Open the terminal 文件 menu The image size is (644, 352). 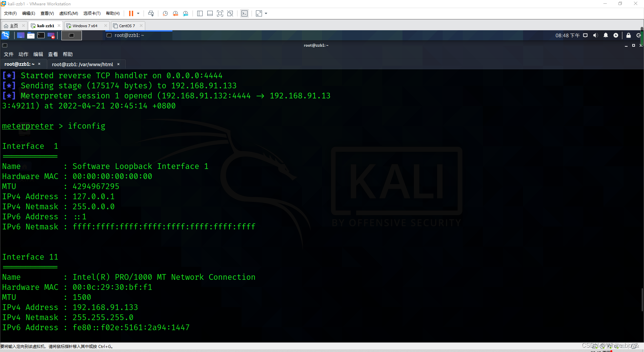click(x=9, y=54)
